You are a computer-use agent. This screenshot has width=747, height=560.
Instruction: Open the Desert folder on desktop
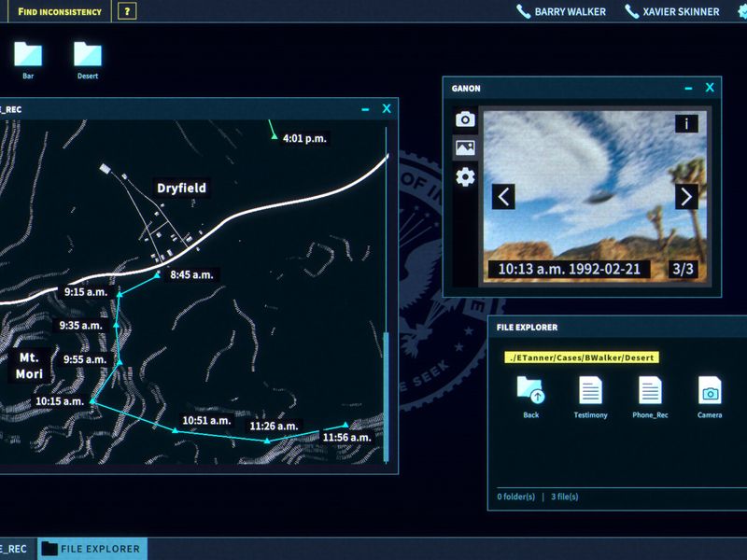[x=88, y=60]
